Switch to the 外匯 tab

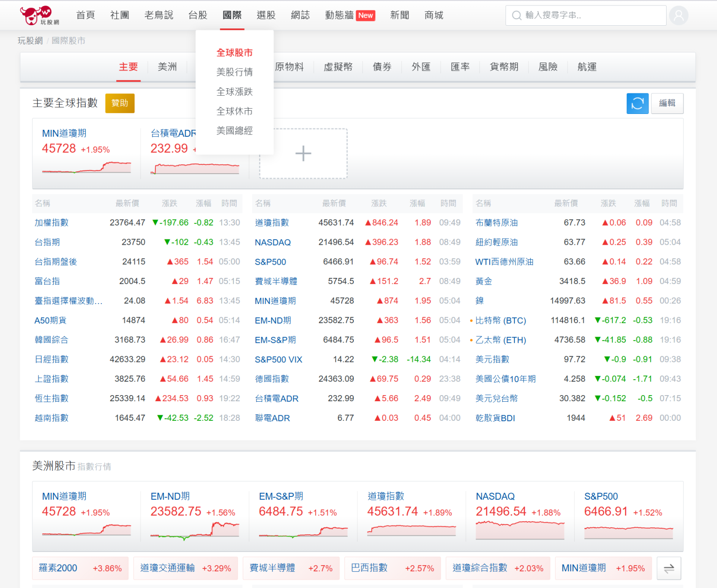coord(421,67)
